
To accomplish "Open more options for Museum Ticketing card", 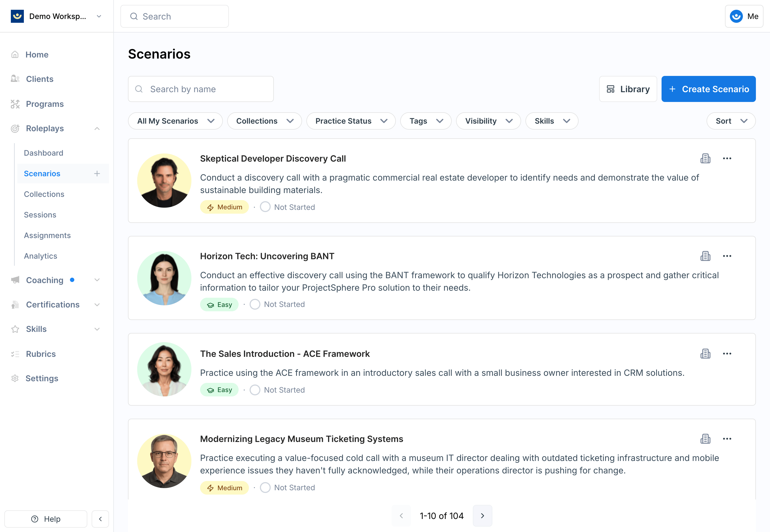I will [x=727, y=439].
